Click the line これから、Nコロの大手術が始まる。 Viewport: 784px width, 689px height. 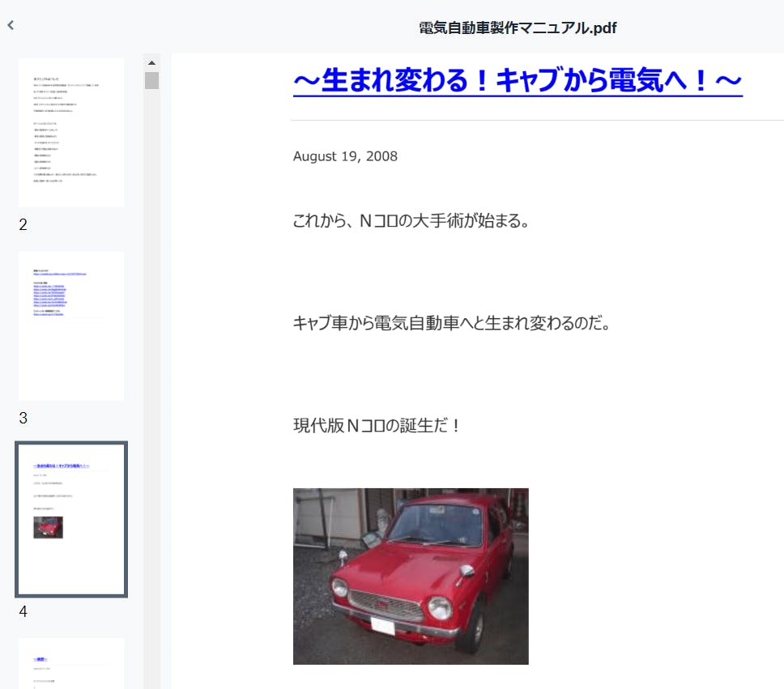[411, 220]
